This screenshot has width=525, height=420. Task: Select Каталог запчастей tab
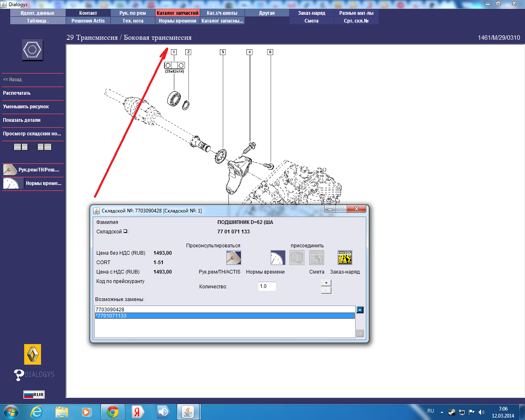[x=178, y=13]
